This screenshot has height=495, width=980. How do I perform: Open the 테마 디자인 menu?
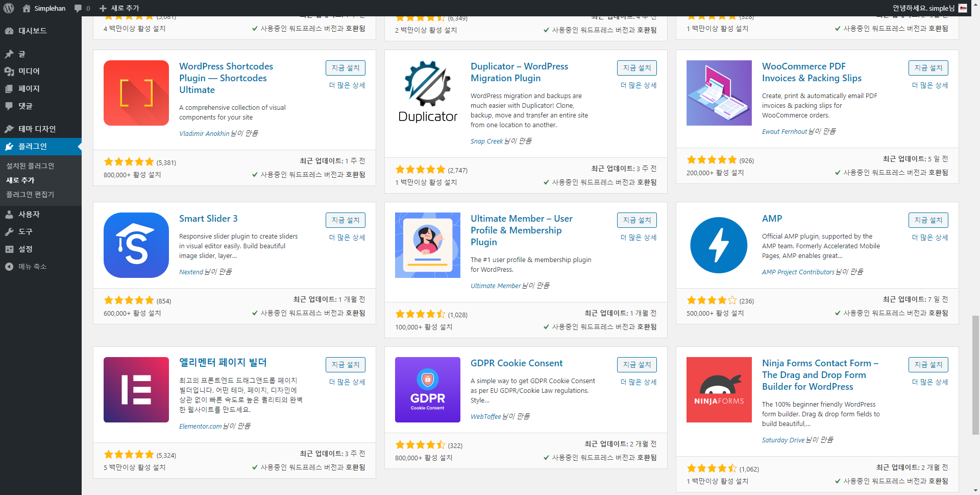[41, 129]
